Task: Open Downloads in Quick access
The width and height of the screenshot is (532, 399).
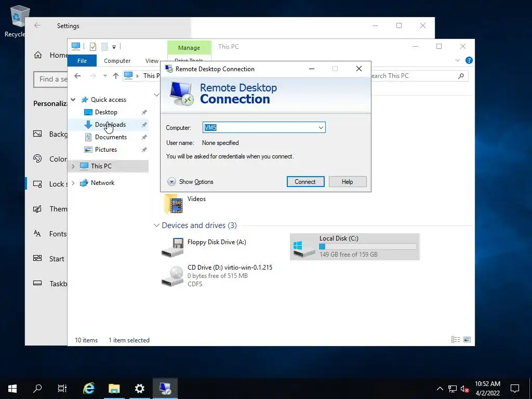Action: point(110,125)
